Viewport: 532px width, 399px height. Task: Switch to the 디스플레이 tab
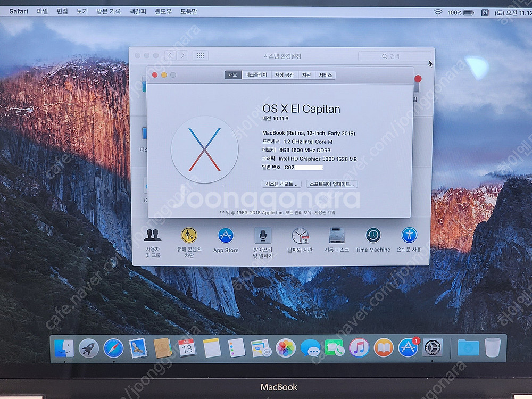(x=256, y=75)
